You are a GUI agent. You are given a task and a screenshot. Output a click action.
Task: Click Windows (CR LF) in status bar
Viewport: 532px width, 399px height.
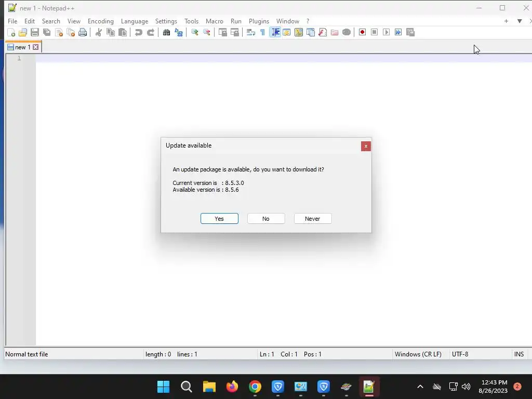point(418,354)
